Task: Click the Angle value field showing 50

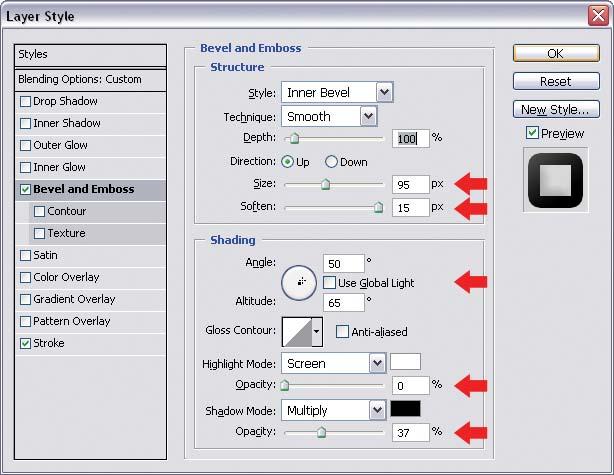Action: point(344,264)
